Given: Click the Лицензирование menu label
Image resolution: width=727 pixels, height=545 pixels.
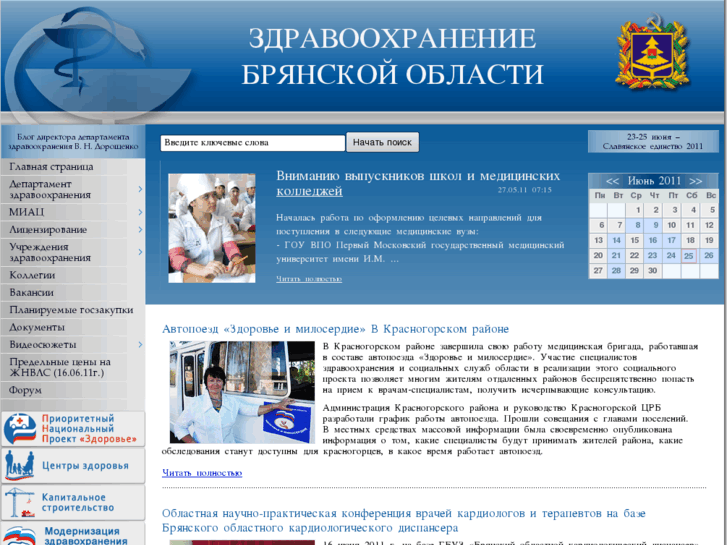Looking at the screenshot, I should tap(48, 230).
